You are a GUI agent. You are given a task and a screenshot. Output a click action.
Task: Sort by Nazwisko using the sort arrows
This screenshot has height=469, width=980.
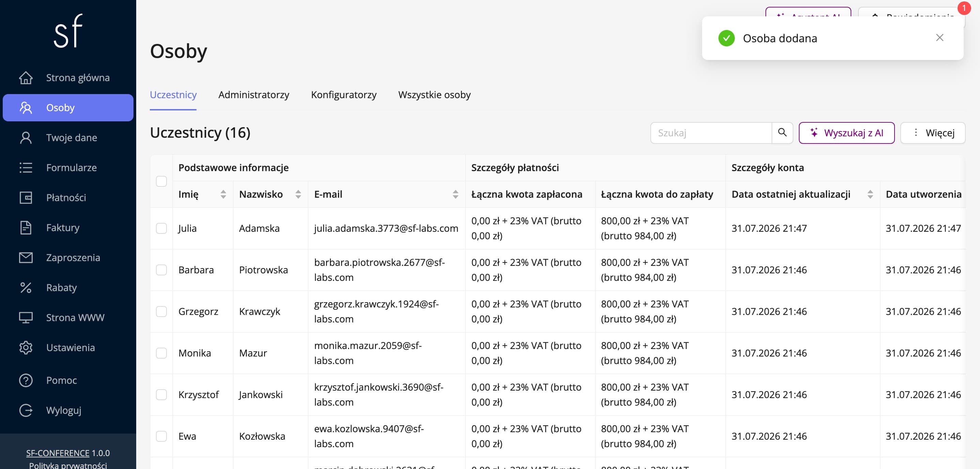point(298,194)
